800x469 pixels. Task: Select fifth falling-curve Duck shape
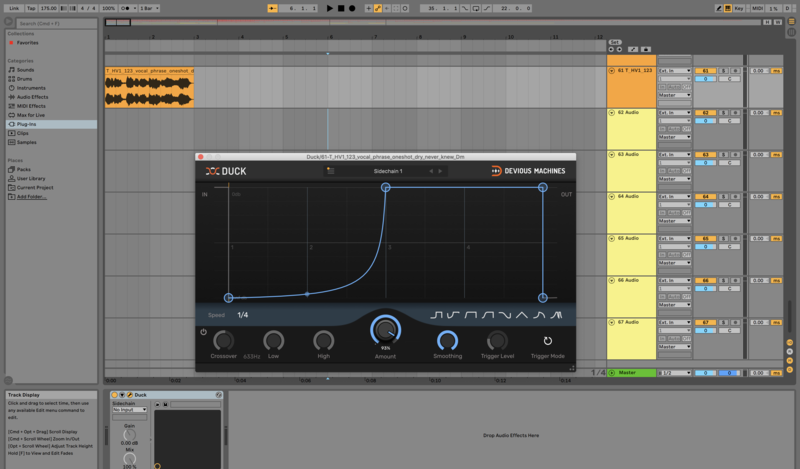[x=505, y=315]
